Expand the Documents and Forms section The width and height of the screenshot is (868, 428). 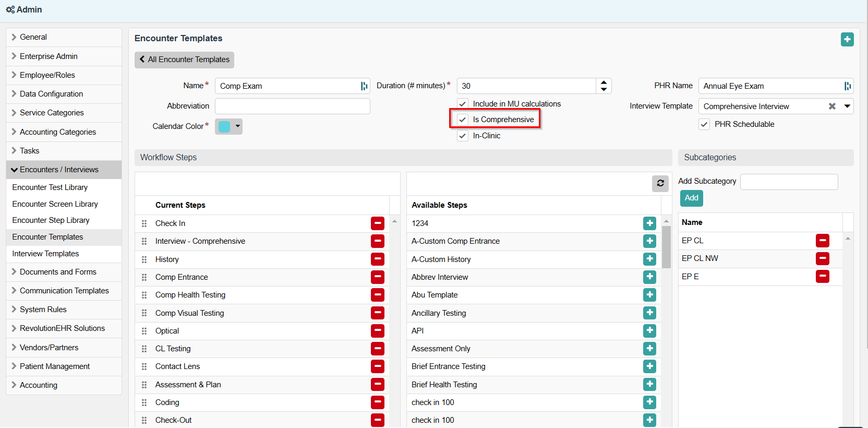(x=57, y=272)
